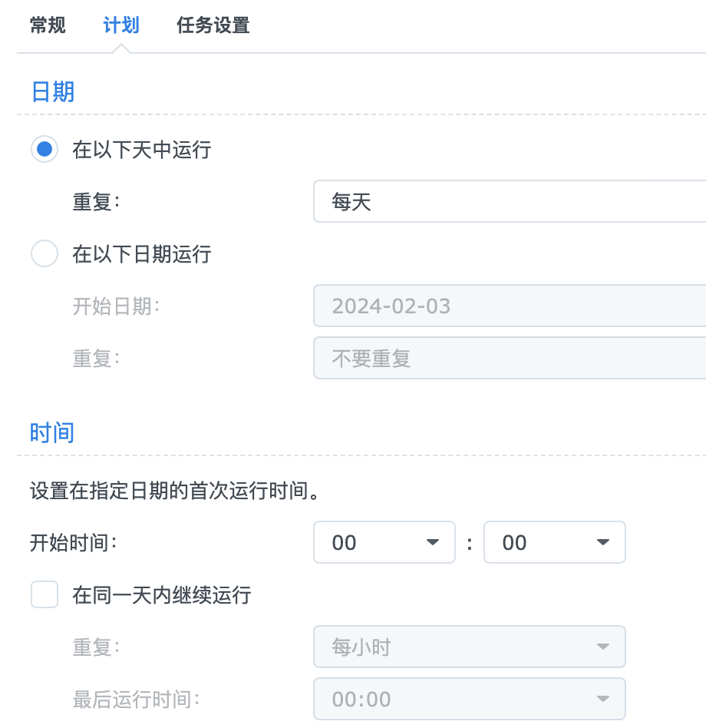Screen dimensions: 706x728
Task: Choose 在以下日期运行 radio option
Action: [45, 253]
